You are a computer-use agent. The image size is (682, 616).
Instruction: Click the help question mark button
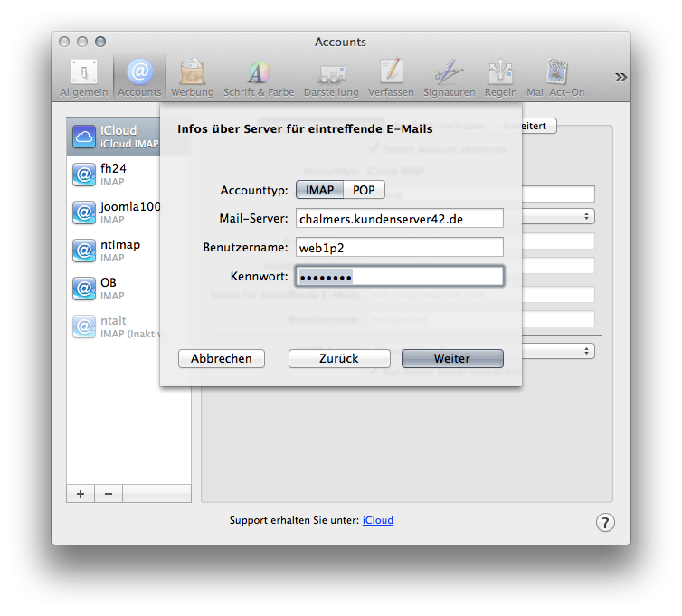[605, 522]
